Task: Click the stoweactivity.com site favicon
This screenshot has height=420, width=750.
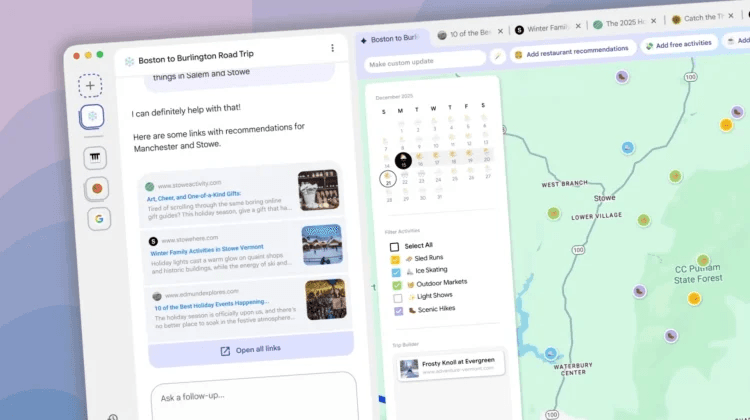Action: (150, 187)
